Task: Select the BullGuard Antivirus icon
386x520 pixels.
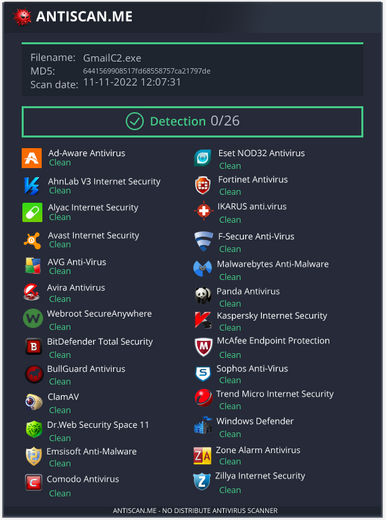Action: pos(34,374)
